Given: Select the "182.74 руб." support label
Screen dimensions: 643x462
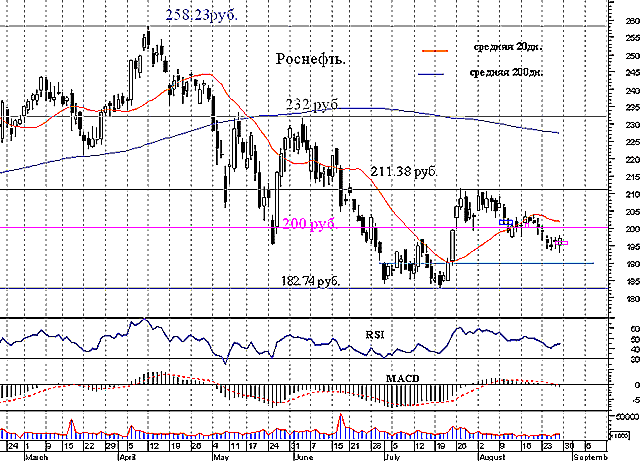Looking at the screenshot, I should click(310, 281).
